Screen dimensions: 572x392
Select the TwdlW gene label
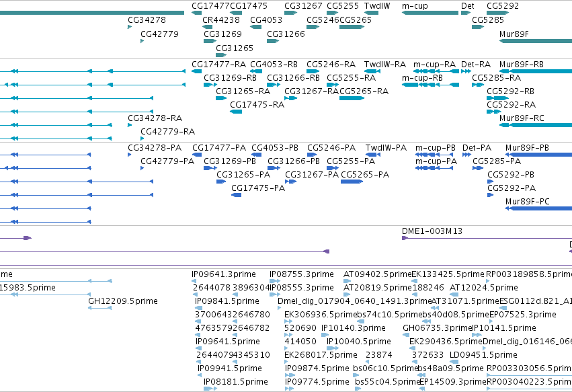tap(377, 6)
